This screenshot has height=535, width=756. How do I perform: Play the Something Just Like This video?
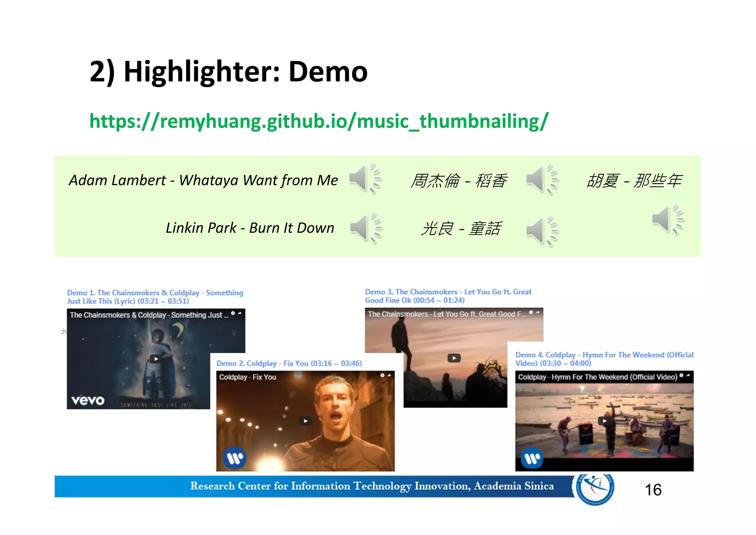click(156, 359)
